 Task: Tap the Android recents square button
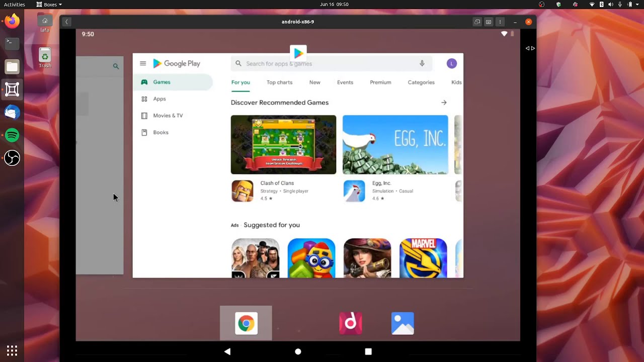(x=368, y=351)
